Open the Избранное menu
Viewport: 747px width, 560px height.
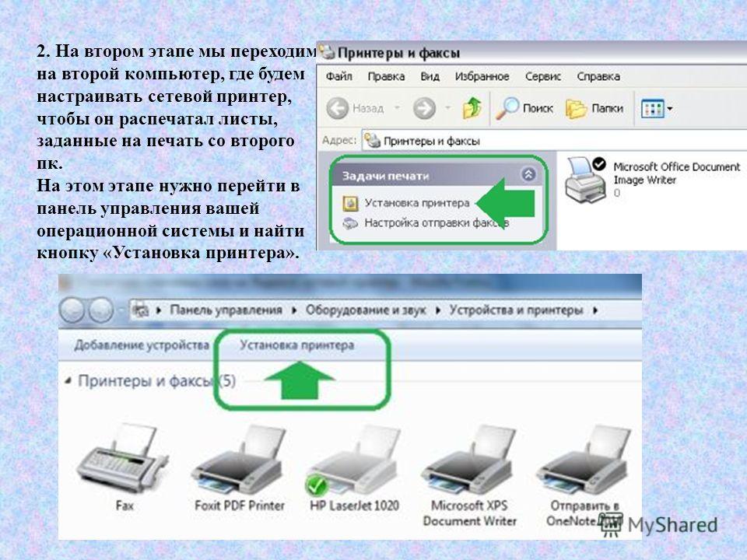tap(482, 77)
